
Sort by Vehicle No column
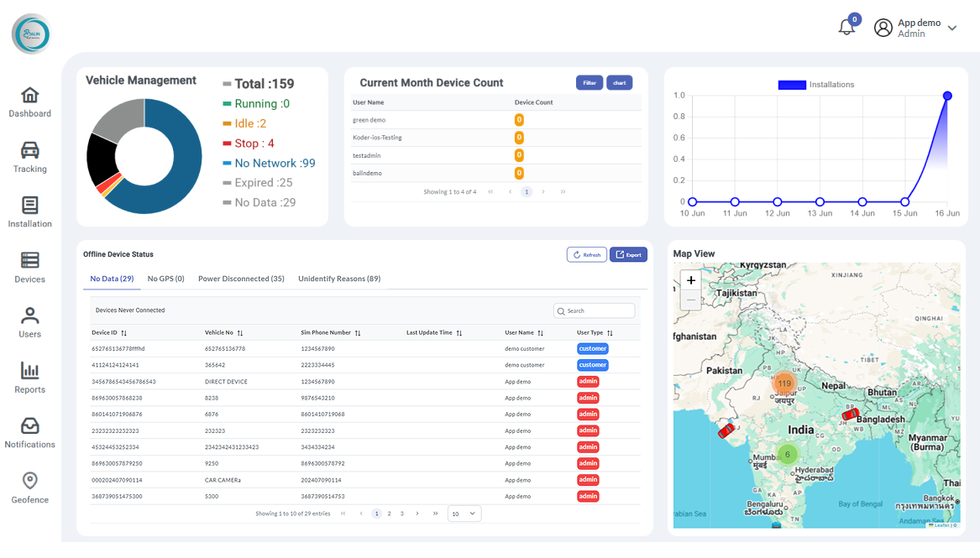pos(240,333)
